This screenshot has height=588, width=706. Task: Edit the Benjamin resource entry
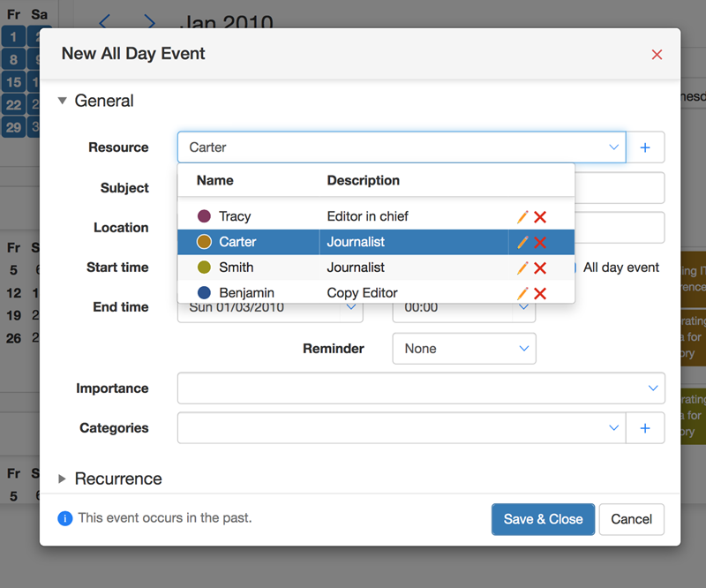[522, 293]
